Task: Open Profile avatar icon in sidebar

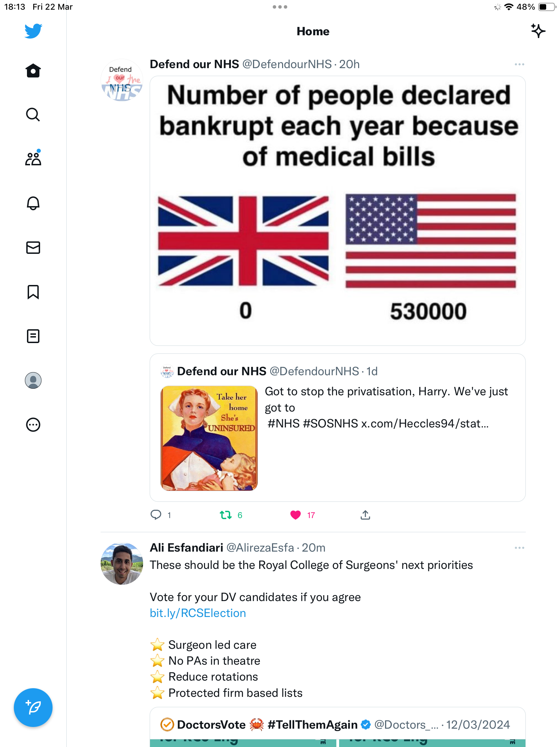Action: (33, 380)
